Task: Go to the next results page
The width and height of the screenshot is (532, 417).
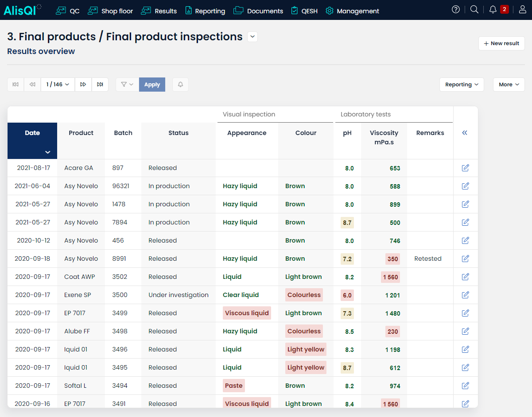Action: point(83,85)
